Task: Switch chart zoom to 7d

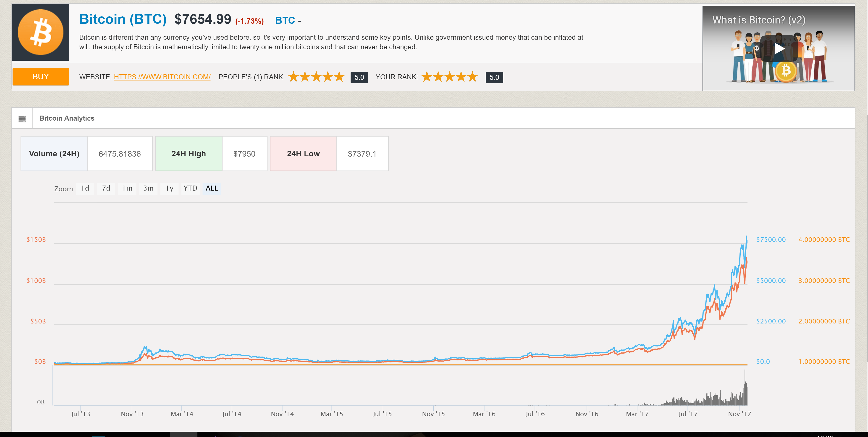Action: [106, 189]
